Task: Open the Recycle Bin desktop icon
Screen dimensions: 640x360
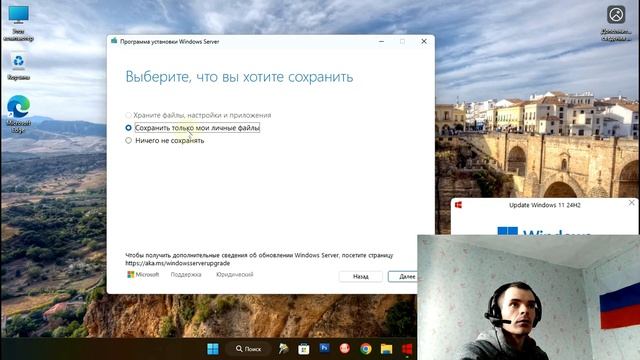Action: click(18, 66)
